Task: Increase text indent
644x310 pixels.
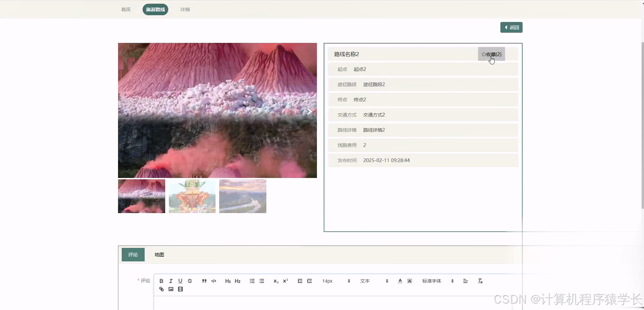Action: [x=310, y=281]
